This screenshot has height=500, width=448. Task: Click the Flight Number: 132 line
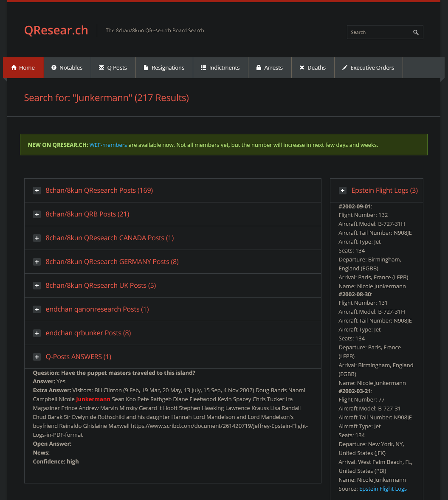[363, 215]
